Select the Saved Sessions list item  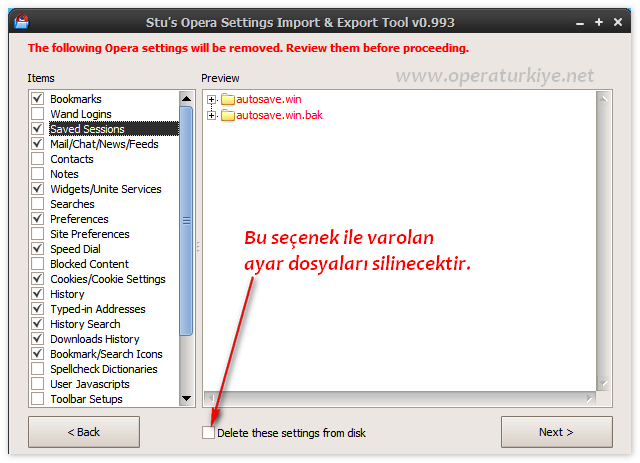click(88, 129)
